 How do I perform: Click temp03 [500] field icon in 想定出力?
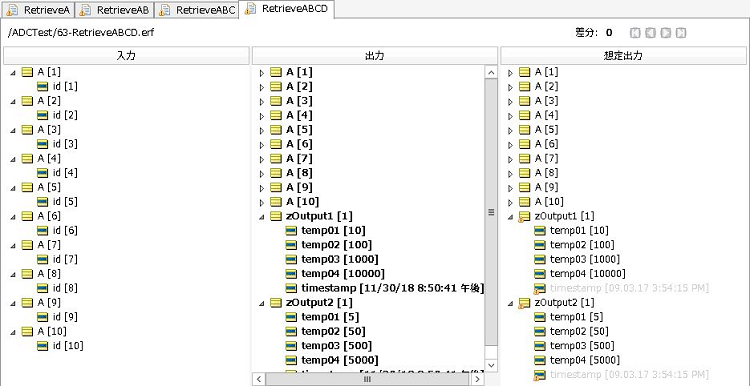pyautogui.click(x=540, y=345)
